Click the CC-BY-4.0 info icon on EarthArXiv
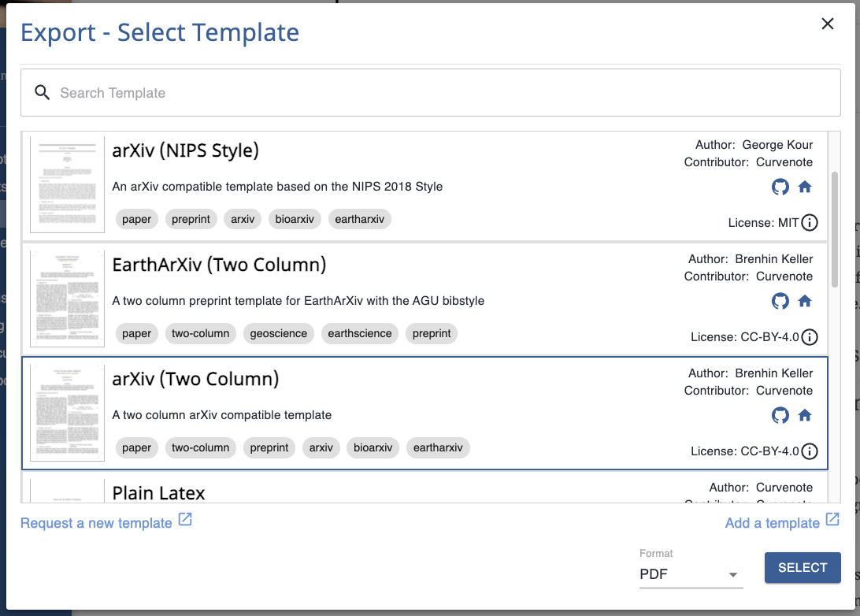Image resolution: width=860 pixels, height=616 pixels. [x=809, y=337]
